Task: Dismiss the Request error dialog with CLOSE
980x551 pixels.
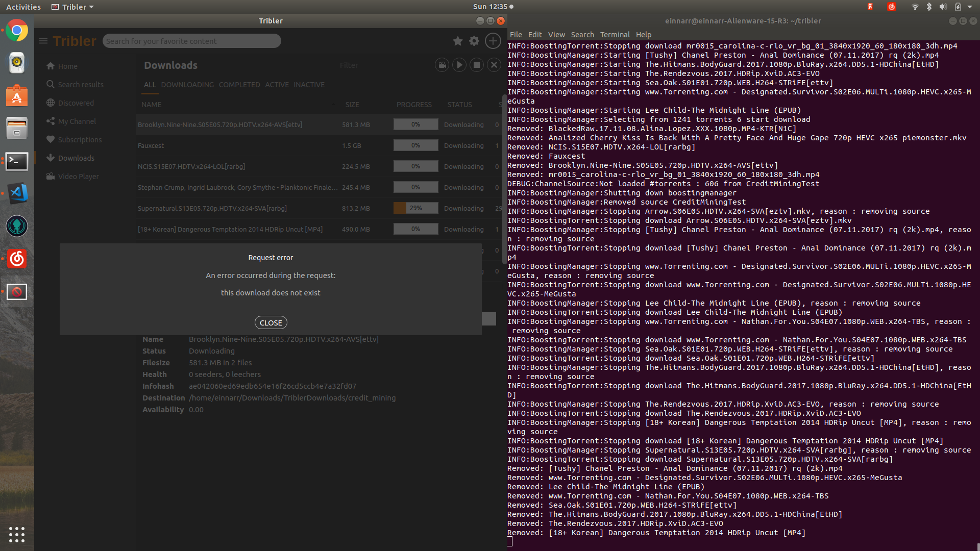Action: point(271,322)
